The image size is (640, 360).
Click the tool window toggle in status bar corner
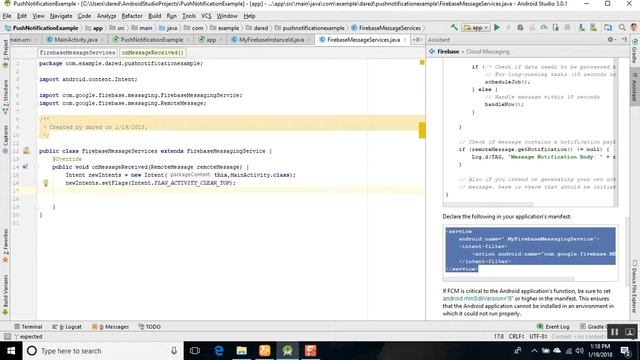tap(7, 336)
